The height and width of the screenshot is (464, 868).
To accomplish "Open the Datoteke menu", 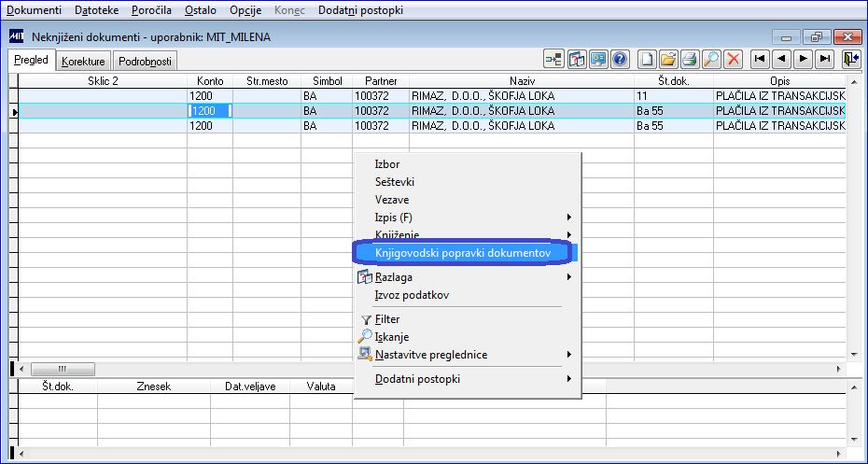I will [96, 10].
